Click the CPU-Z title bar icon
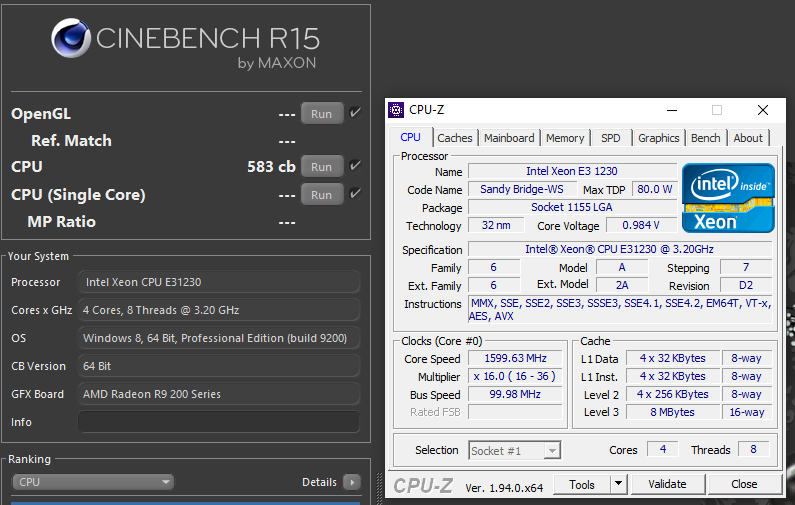This screenshot has width=795, height=505. point(397,110)
